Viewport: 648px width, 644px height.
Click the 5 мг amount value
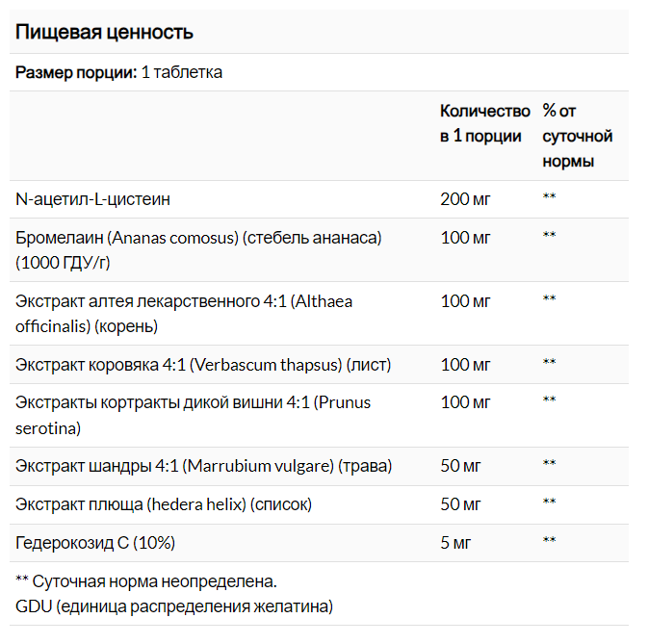coord(456,542)
